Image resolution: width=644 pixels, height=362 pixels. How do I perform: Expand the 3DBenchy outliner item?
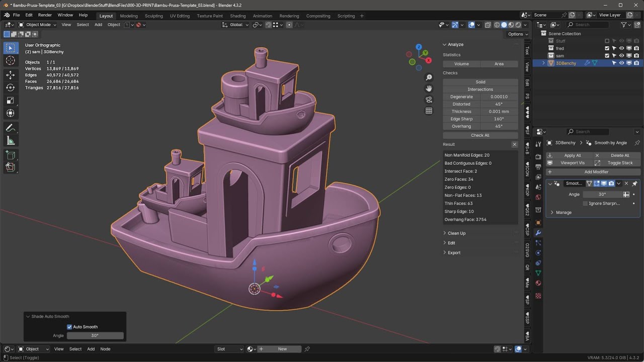(x=543, y=63)
